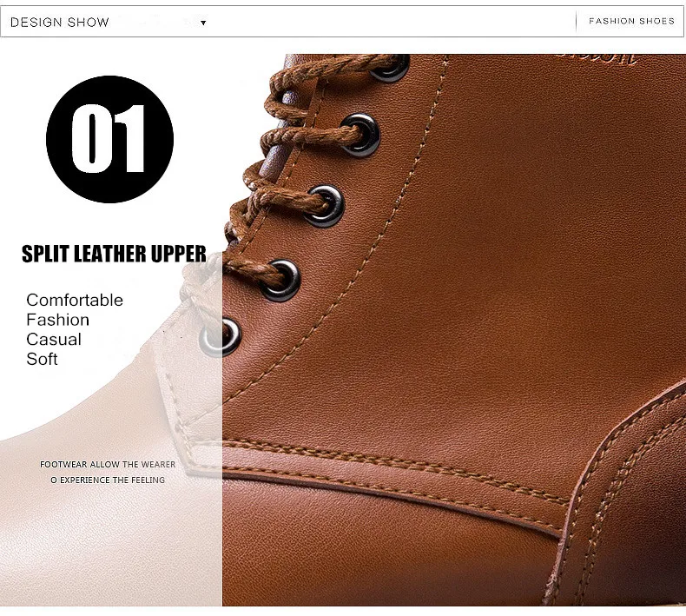Click the second metal eyelet from top

click(x=360, y=135)
